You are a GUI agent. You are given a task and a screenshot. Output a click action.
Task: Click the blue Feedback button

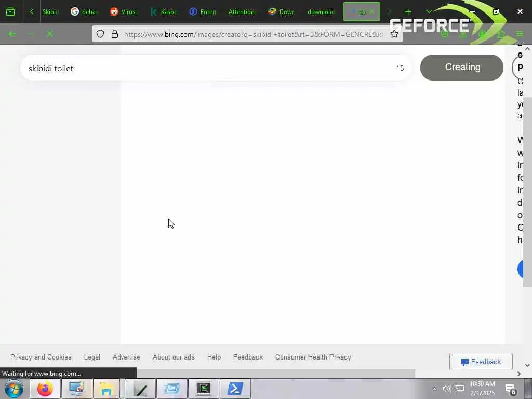coord(481,362)
